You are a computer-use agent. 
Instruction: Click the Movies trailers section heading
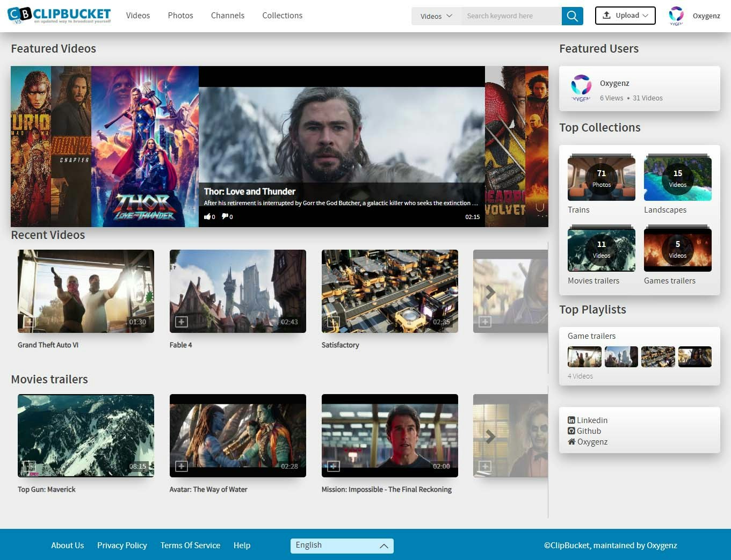coord(49,379)
